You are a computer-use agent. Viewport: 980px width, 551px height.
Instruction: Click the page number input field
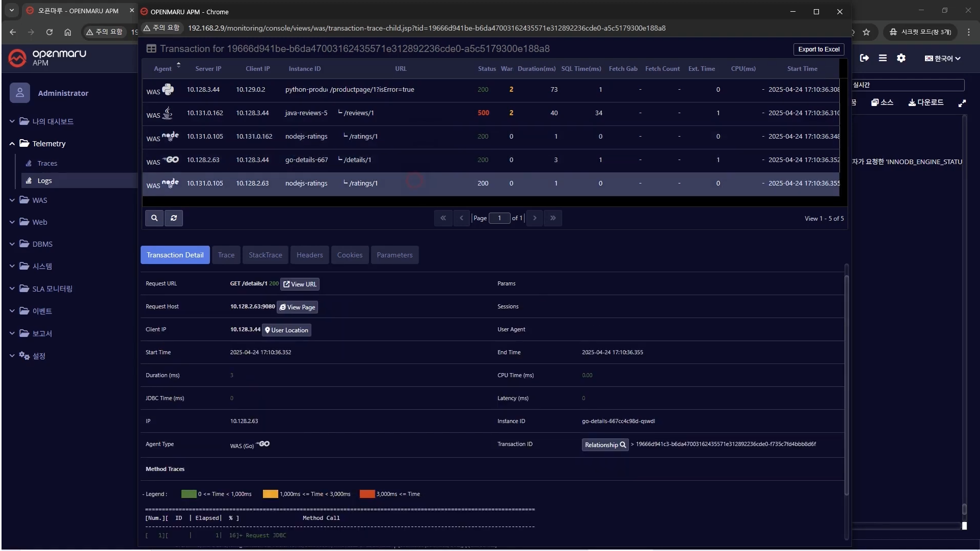[x=499, y=218]
